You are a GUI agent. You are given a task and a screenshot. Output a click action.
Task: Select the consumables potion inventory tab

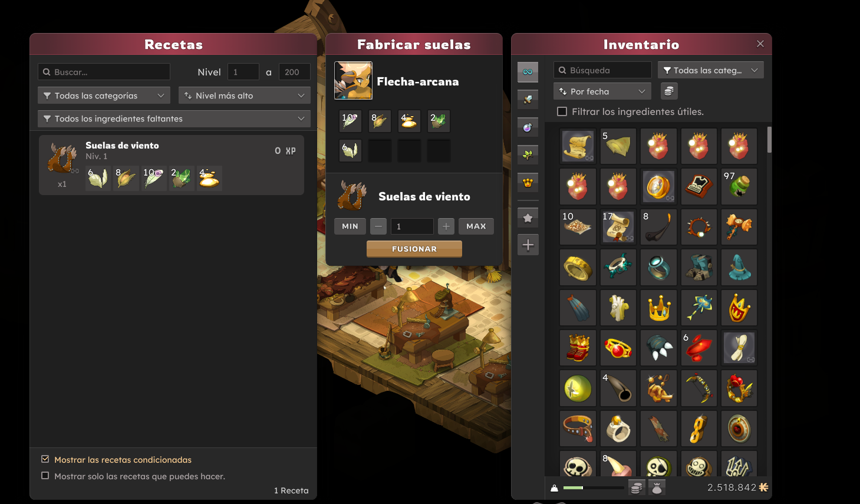click(528, 127)
